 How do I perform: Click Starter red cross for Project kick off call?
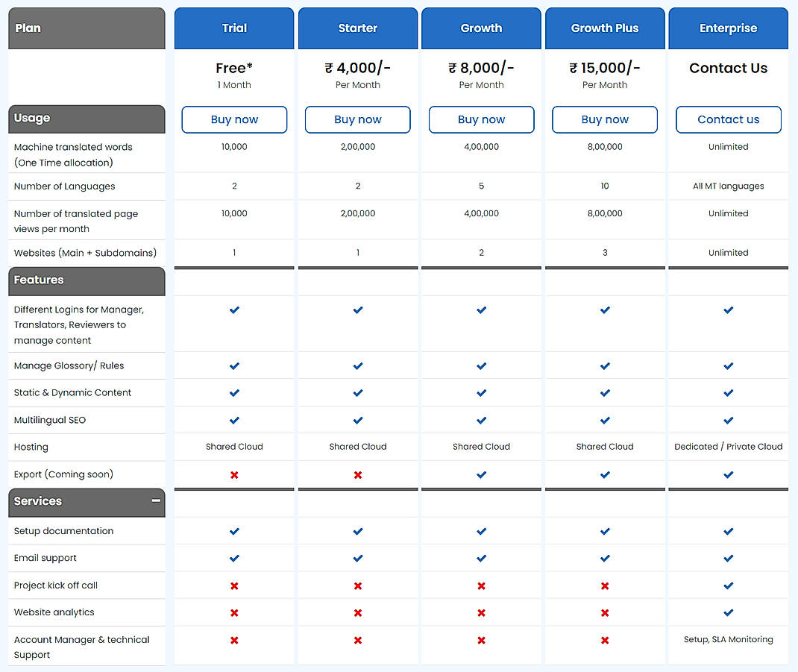click(358, 586)
